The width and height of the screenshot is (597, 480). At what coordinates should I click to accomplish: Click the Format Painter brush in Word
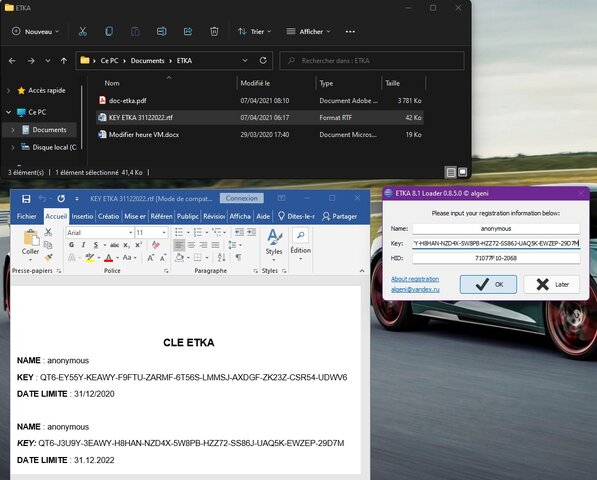pos(48,258)
